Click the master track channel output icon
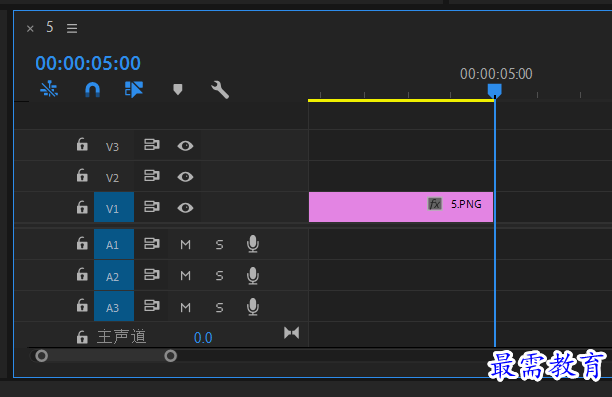The height and width of the screenshot is (397, 612). click(292, 333)
